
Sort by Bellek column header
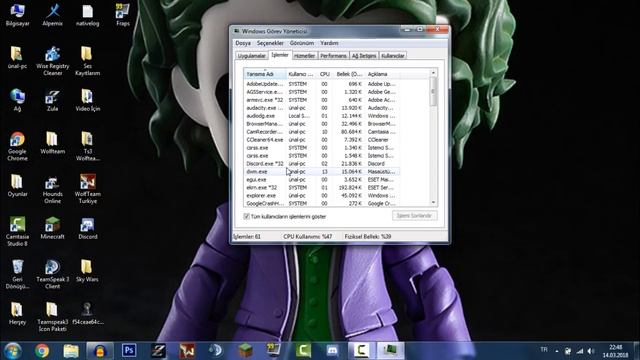(x=349, y=74)
